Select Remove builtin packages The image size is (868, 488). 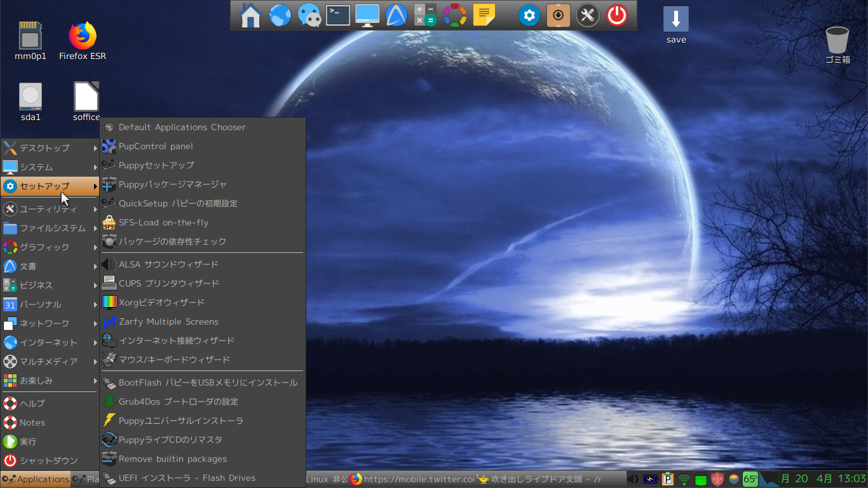(203, 459)
